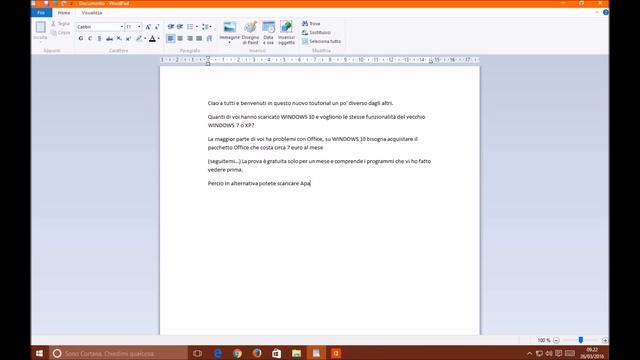Click the WordPad taskbar icon
This screenshot has height=360, width=640.
tap(316, 353)
